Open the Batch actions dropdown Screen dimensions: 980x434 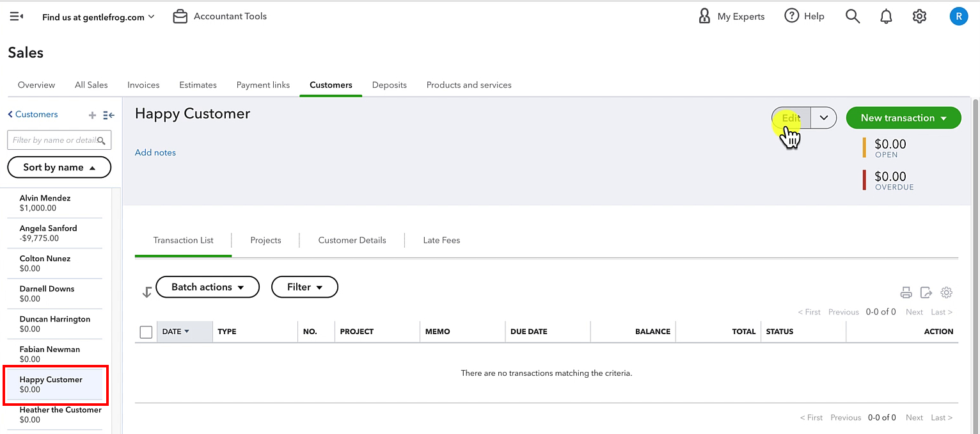(208, 287)
